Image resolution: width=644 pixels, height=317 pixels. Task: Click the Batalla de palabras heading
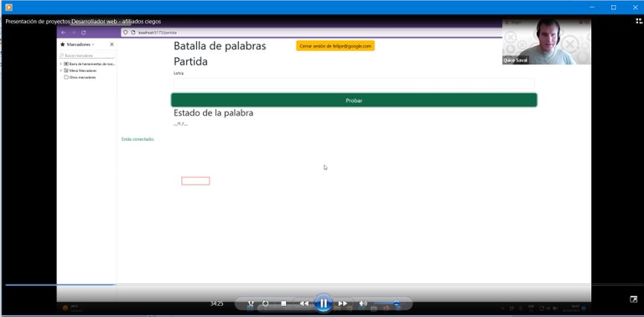[x=220, y=46]
